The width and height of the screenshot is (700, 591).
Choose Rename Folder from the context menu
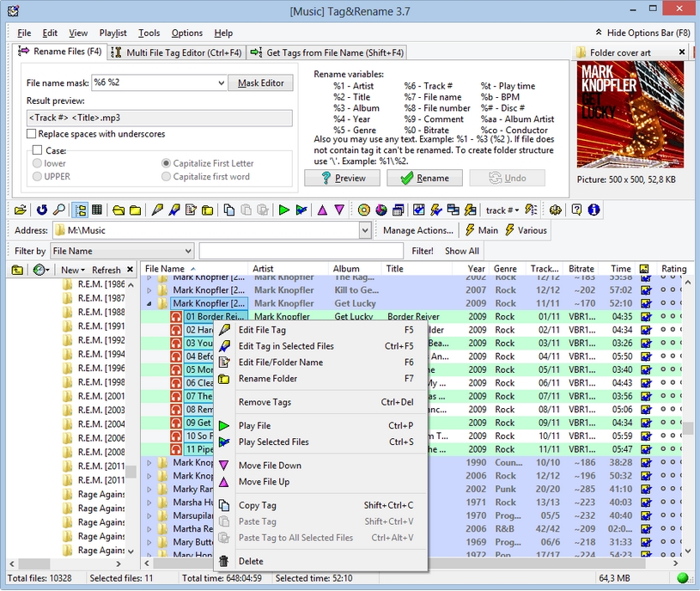266,379
